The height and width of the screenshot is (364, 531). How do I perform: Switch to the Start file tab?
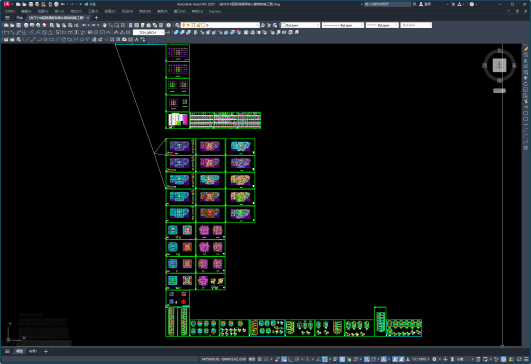(19, 18)
